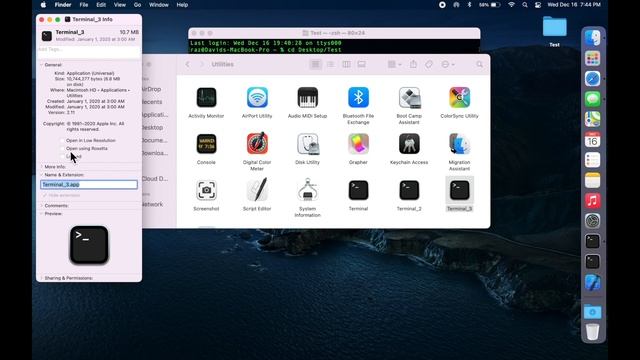Select the Disk Utility icon
640x360 pixels.
click(x=307, y=144)
